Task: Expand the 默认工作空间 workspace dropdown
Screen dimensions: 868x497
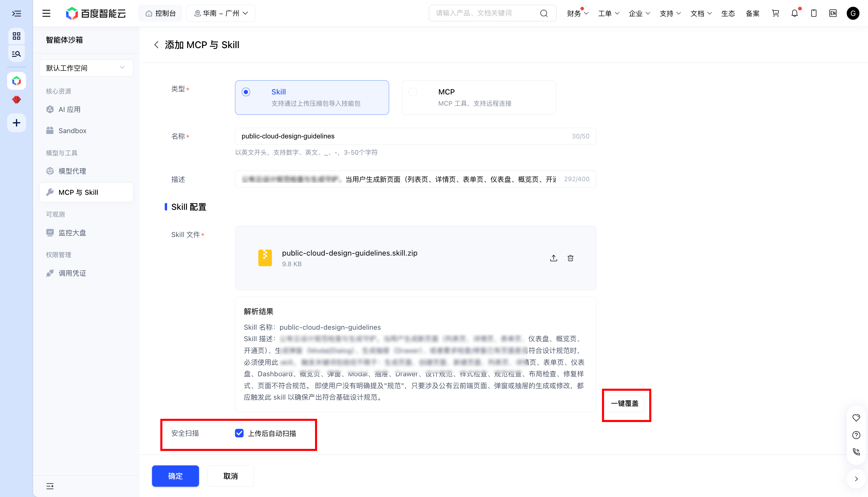Action: point(86,68)
